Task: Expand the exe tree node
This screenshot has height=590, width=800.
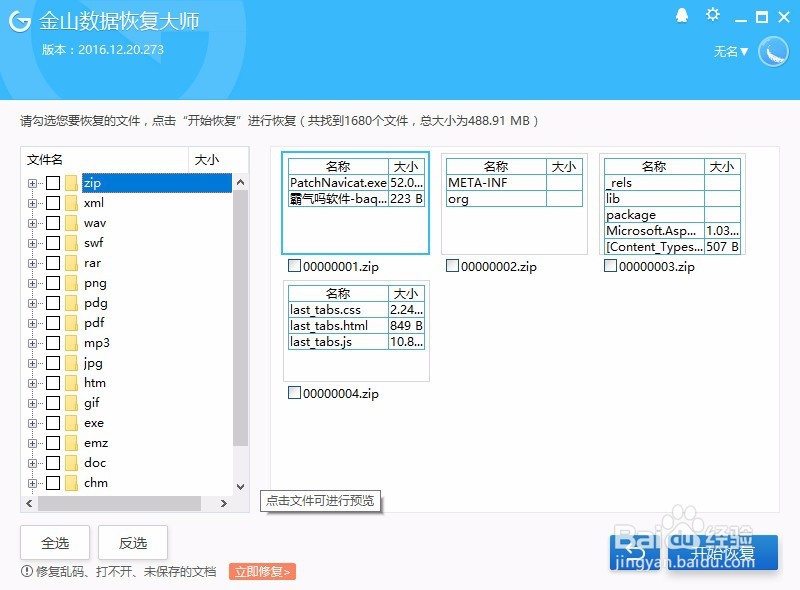Action: [33, 423]
